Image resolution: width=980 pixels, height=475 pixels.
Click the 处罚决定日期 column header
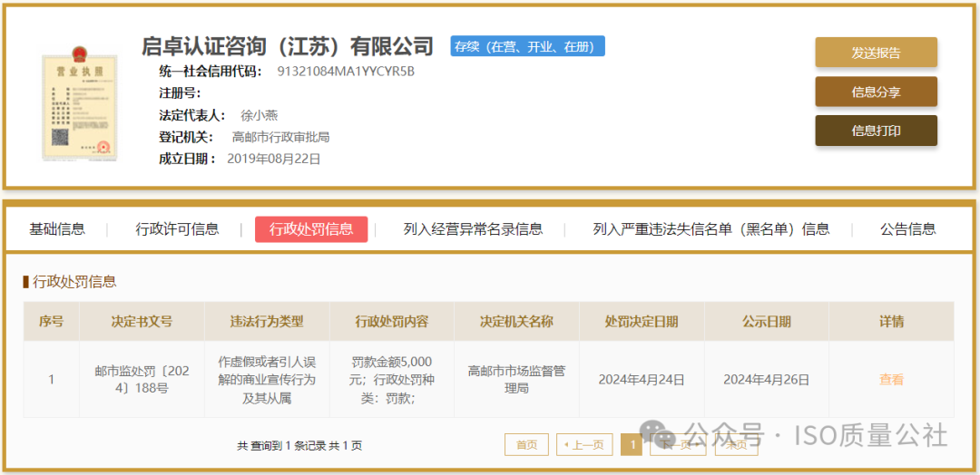tap(642, 322)
